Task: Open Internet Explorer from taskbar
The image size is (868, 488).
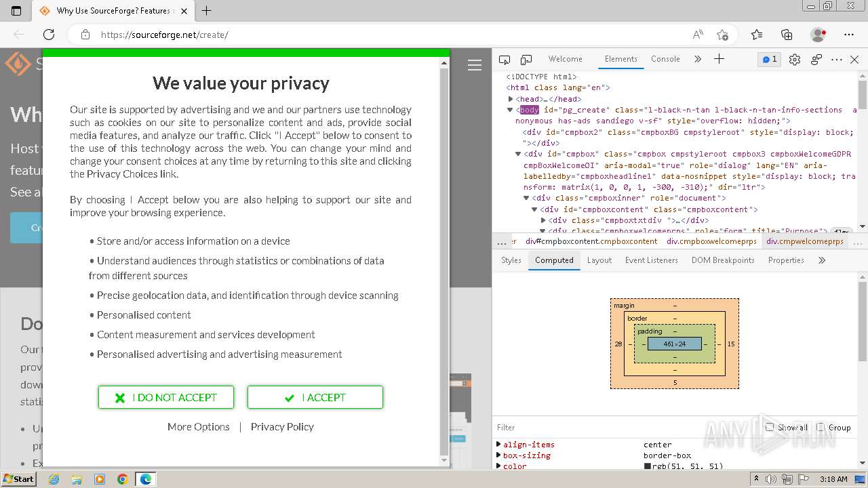Action: coord(54,479)
